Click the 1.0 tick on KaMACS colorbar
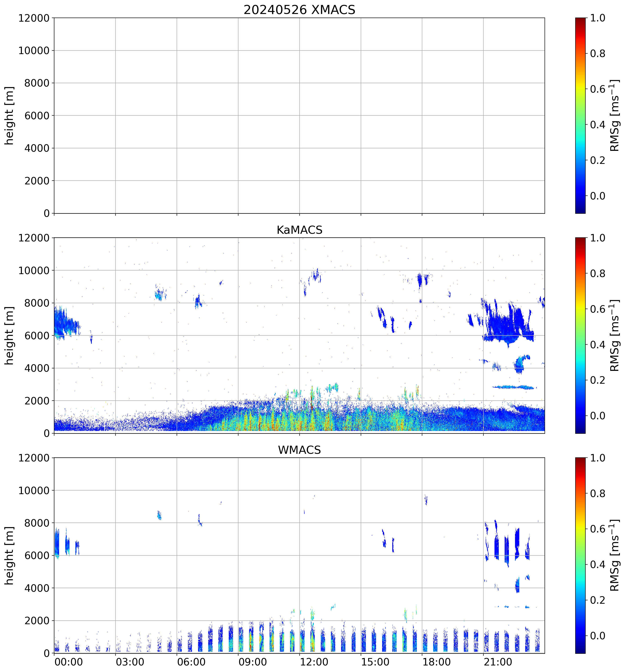The image size is (626, 672). (x=598, y=238)
